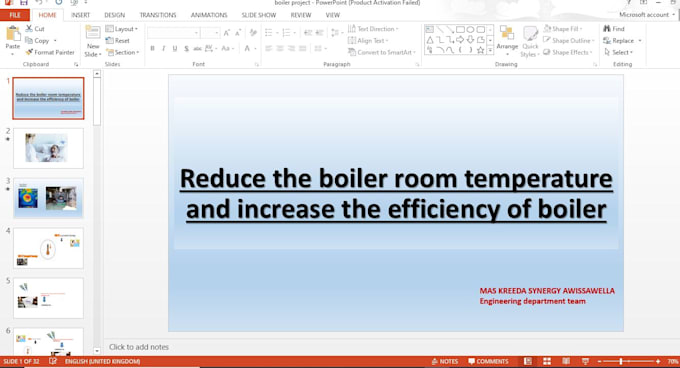The image size is (680, 368).
Task: Click zoom in plus button
Action: [658, 361]
